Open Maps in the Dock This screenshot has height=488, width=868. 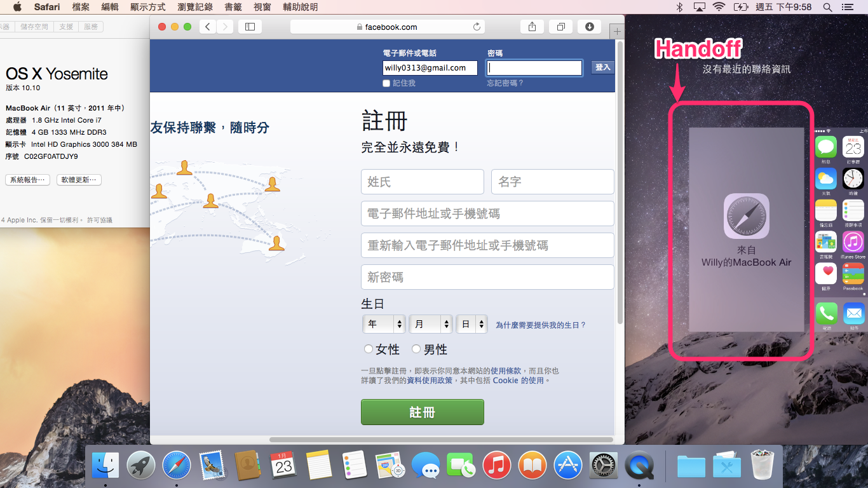[390, 465]
